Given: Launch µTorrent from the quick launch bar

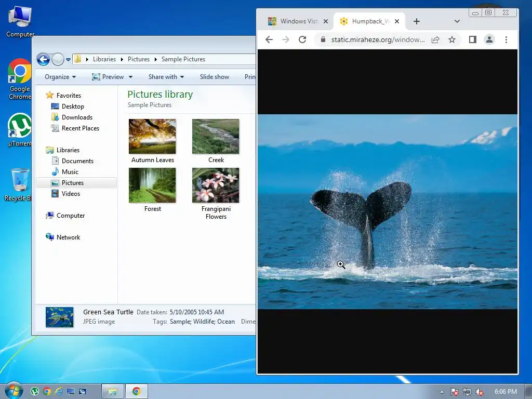Looking at the screenshot, I should 35,392.
